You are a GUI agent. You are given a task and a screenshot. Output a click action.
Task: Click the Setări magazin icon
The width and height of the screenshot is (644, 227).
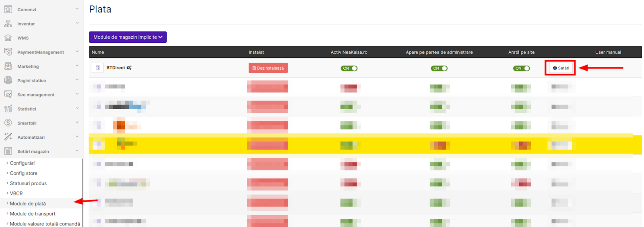point(8,151)
